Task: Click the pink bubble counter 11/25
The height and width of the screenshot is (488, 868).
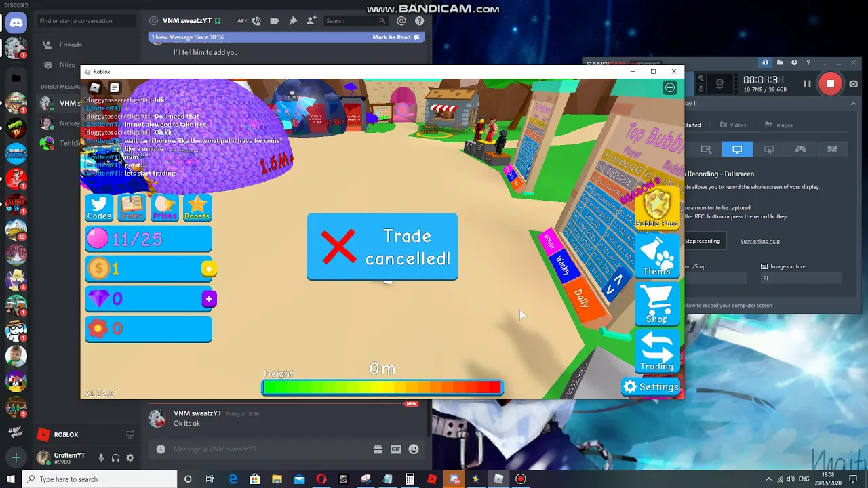Action: 149,239
